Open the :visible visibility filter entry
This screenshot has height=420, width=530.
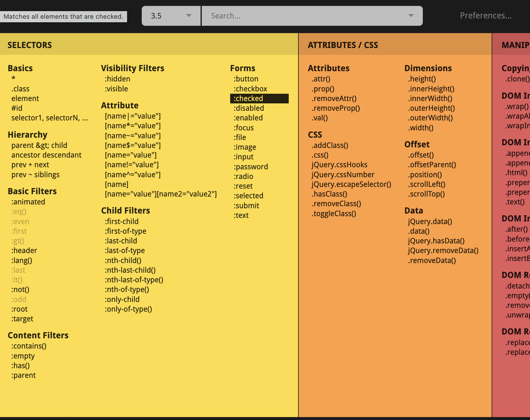(x=116, y=89)
